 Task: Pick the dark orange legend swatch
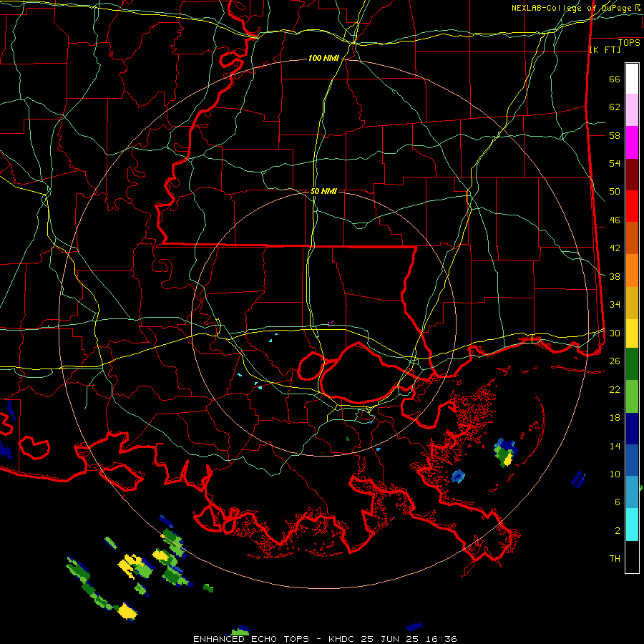coord(632,238)
